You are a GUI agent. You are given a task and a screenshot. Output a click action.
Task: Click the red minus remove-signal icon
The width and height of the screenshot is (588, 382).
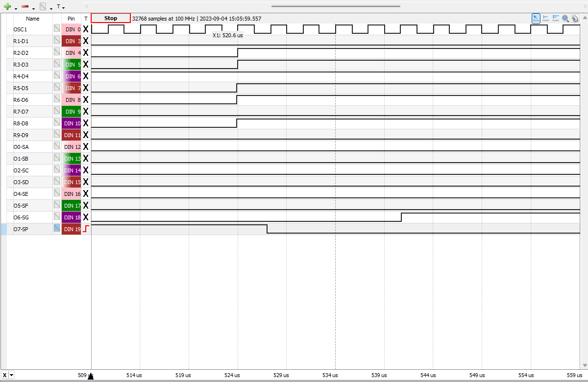(25, 7)
